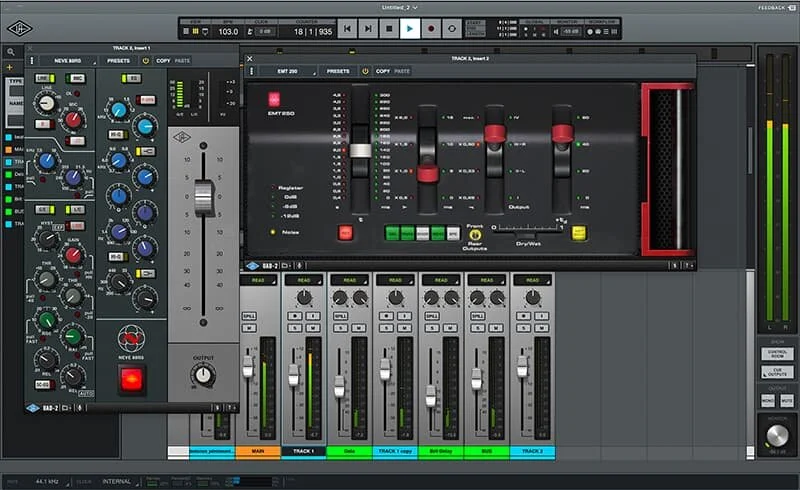Click the TRACK 1 volume fader handle
800x490 pixels.
[x=293, y=376]
